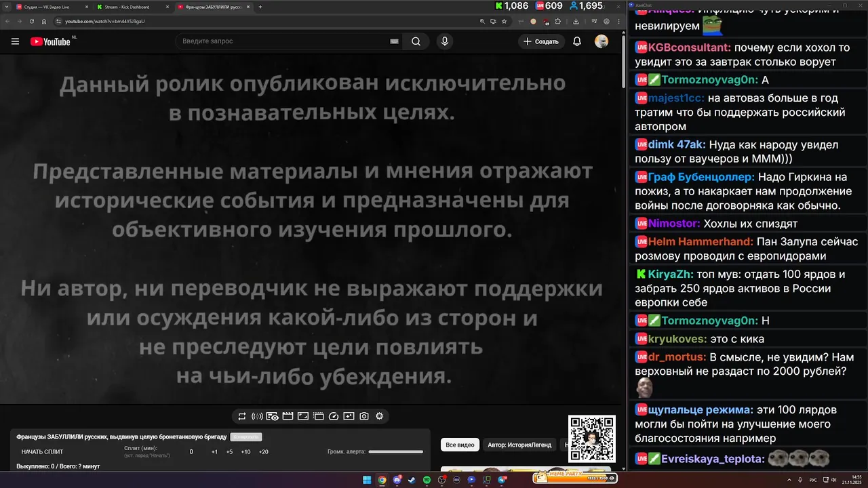Go to YouTube home via the logo
This screenshot has width=868, height=488.
[x=51, y=41]
